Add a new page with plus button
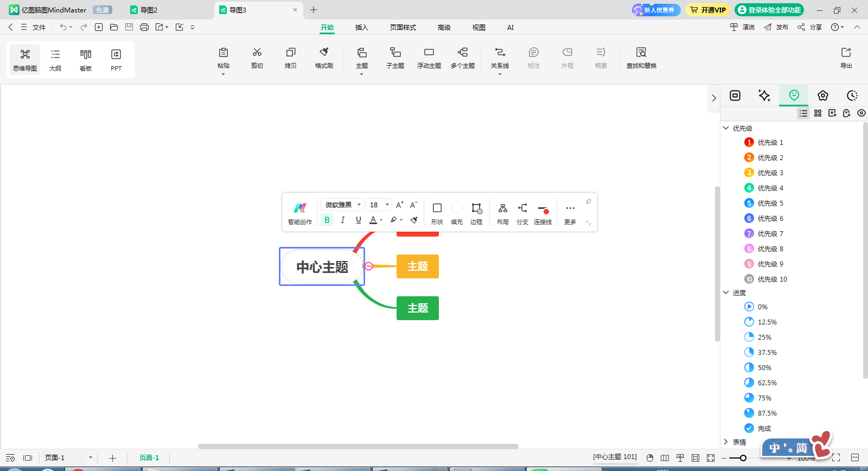 [x=112, y=458]
